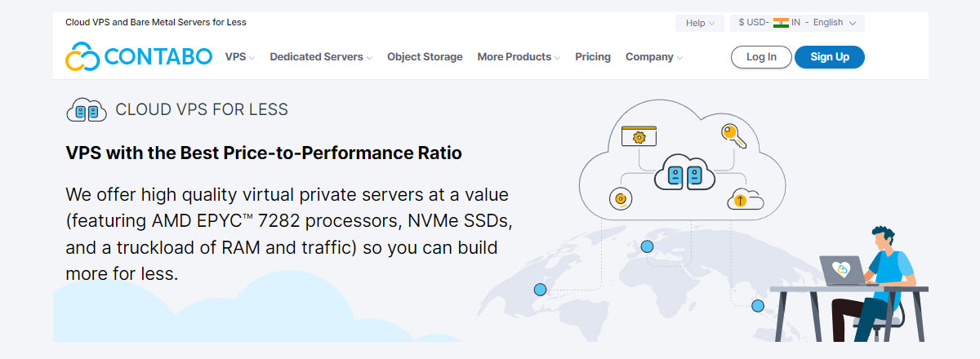Open the currency and language selector

tap(797, 23)
